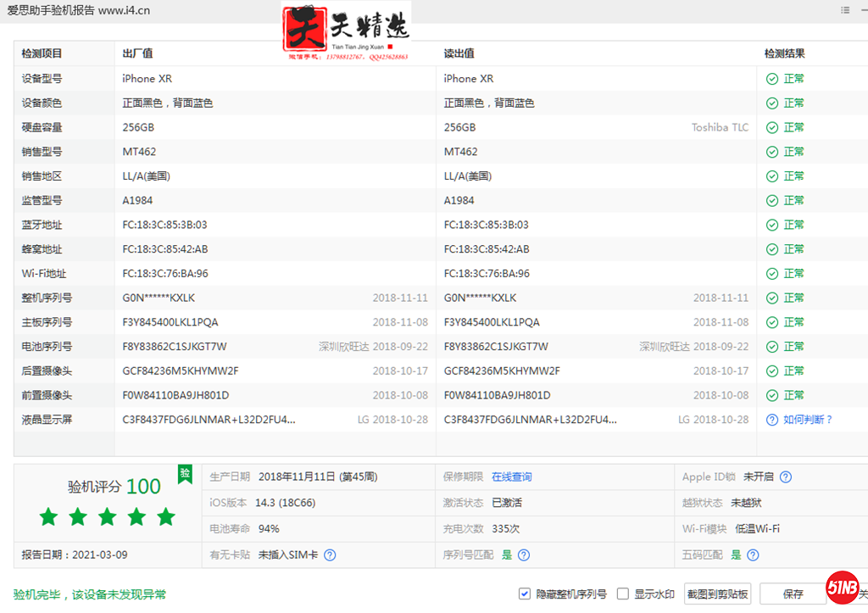The height and width of the screenshot is (613, 868).
Task: Click the 出厂值 column header
Action: pos(137,53)
